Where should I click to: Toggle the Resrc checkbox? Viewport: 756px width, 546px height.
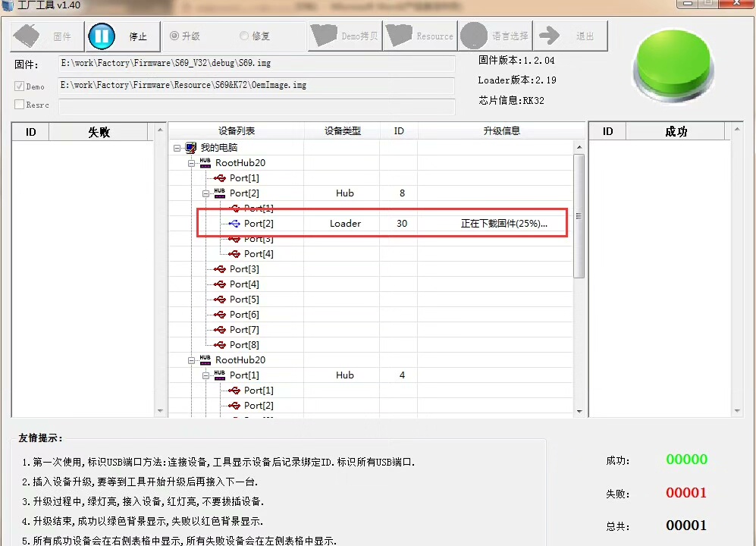(x=19, y=105)
